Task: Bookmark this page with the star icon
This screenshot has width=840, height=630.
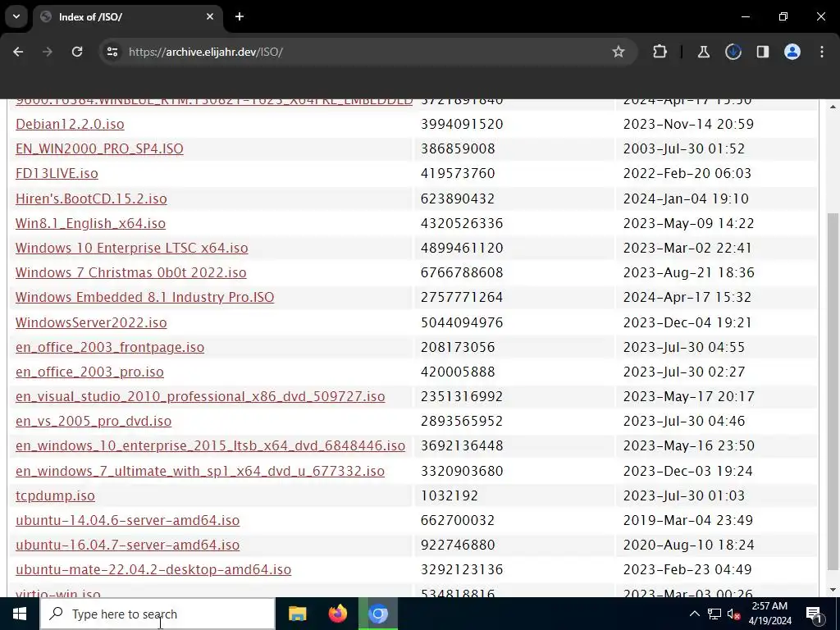Action: point(619,52)
